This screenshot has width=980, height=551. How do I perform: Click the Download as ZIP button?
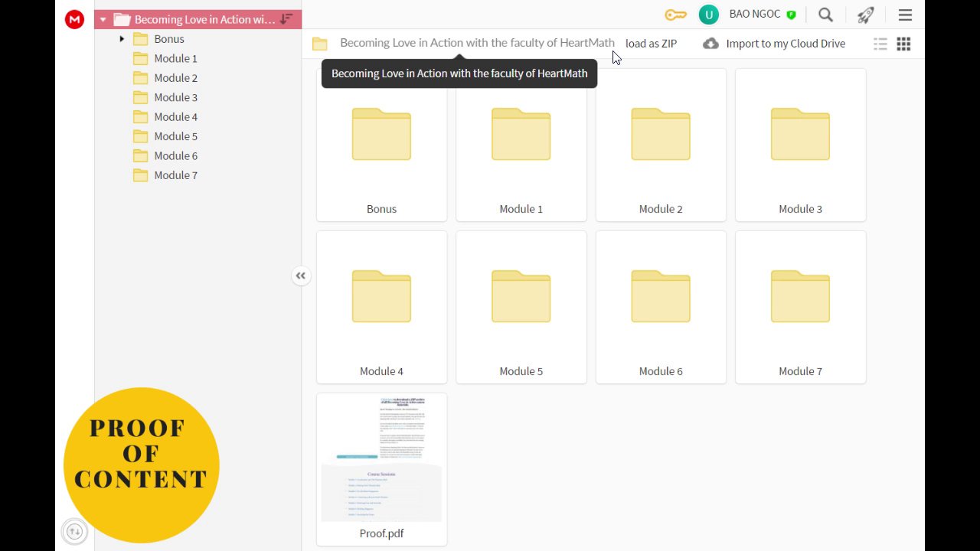point(651,44)
